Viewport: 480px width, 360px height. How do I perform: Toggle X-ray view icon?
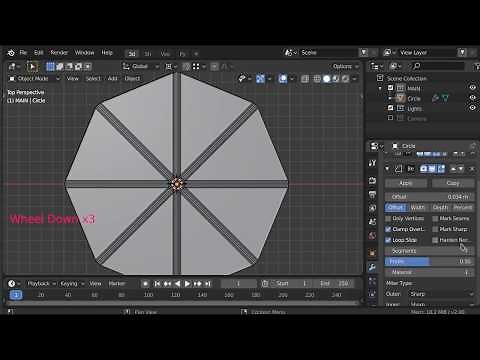305,79
